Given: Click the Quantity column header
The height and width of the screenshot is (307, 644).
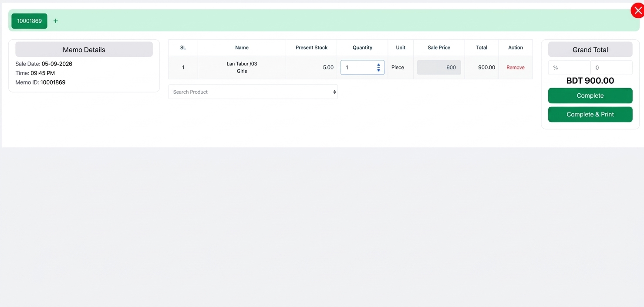Looking at the screenshot, I should (x=362, y=48).
